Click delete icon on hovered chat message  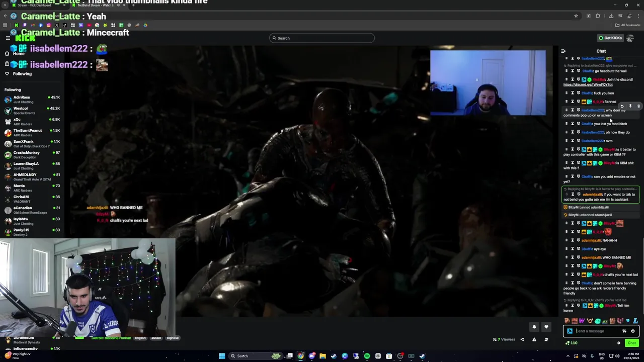638,107
